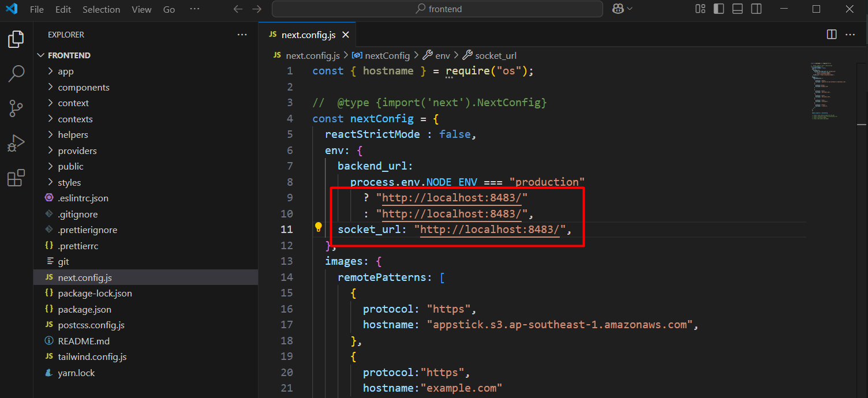The height and width of the screenshot is (398, 868).
Task: Open the File menu
Action: pyautogui.click(x=36, y=9)
